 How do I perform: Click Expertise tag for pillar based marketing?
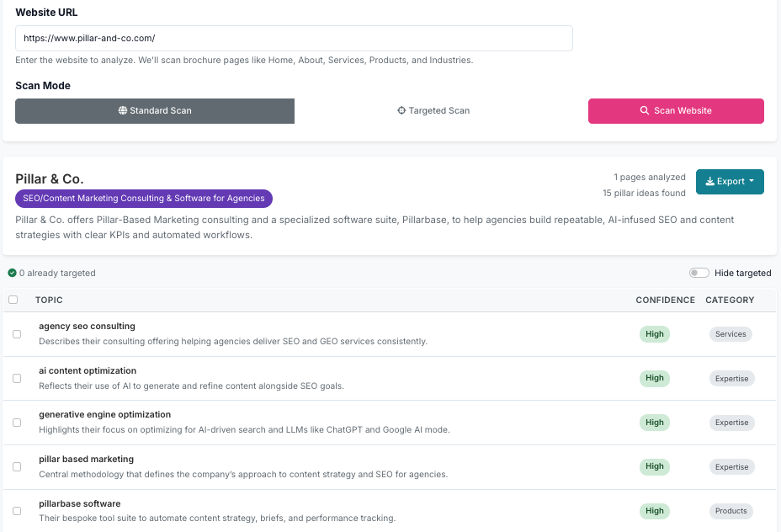click(731, 466)
